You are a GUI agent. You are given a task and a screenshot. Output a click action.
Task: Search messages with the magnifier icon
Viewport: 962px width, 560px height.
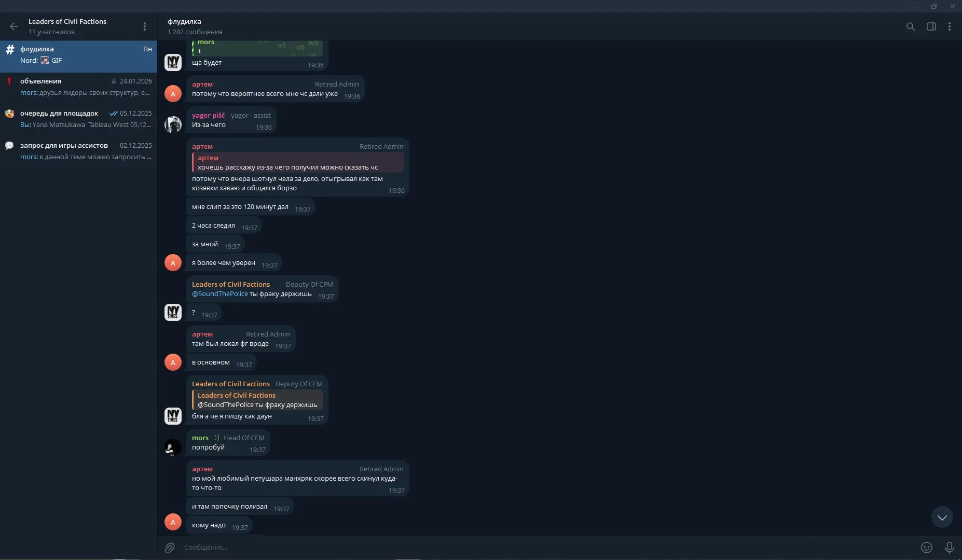pyautogui.click(x=910, y=26)
